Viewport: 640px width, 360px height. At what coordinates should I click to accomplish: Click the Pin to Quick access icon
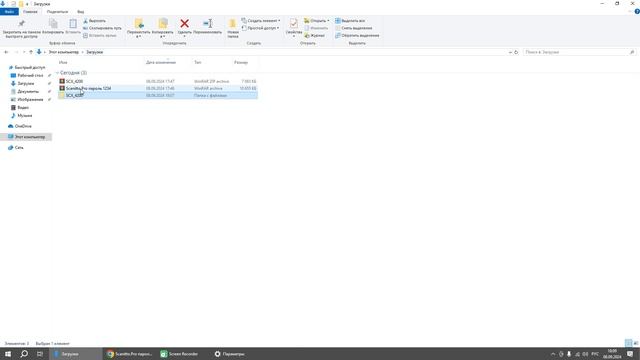pos(21,24)
